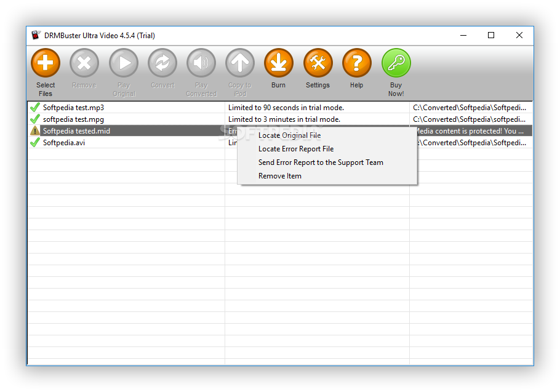Click output path of Softpedia test.mp3 row
This screenshot has height=392, width=560.
tap(470, 108)
